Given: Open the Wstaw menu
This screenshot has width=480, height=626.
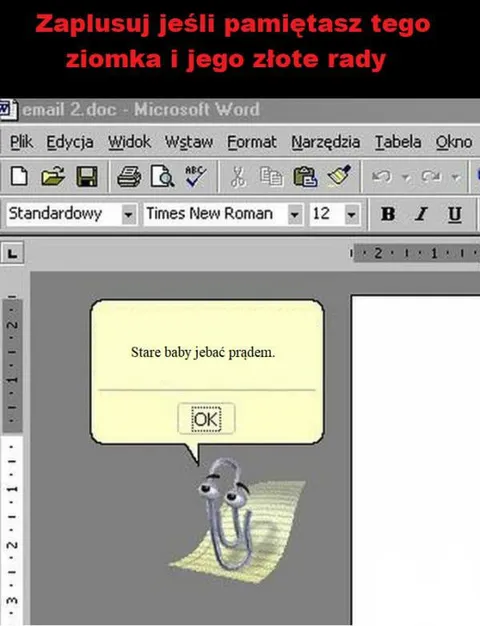Looking at the screenshot, I should pyautogui.click(x=189, y=142).
